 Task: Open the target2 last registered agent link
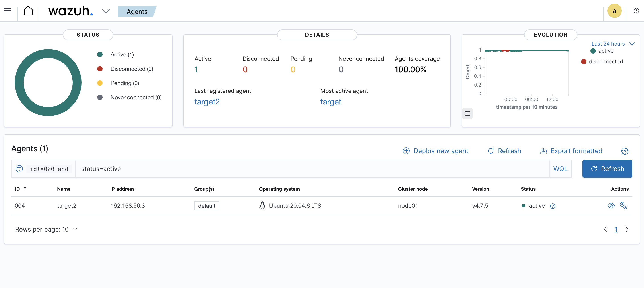pyautogui.click(x=207, y=102)
